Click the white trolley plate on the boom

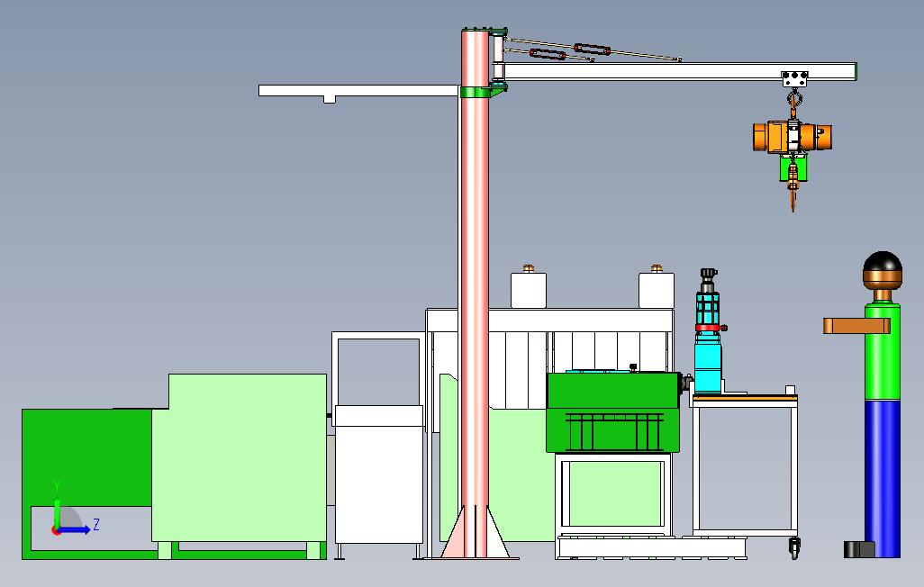pyautogui.click(x=795, y=78)
